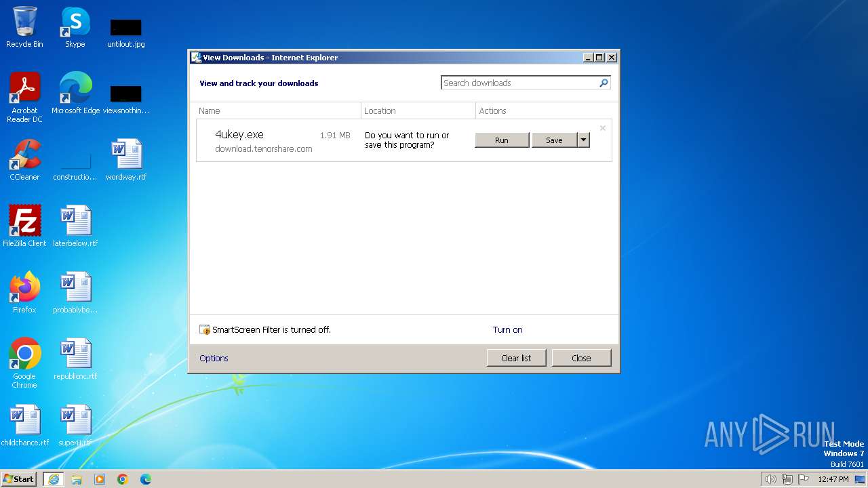This screenshot has width=868, height=488.
Task: Select the childchance.rtf document icon
Action: pos(24,426)
